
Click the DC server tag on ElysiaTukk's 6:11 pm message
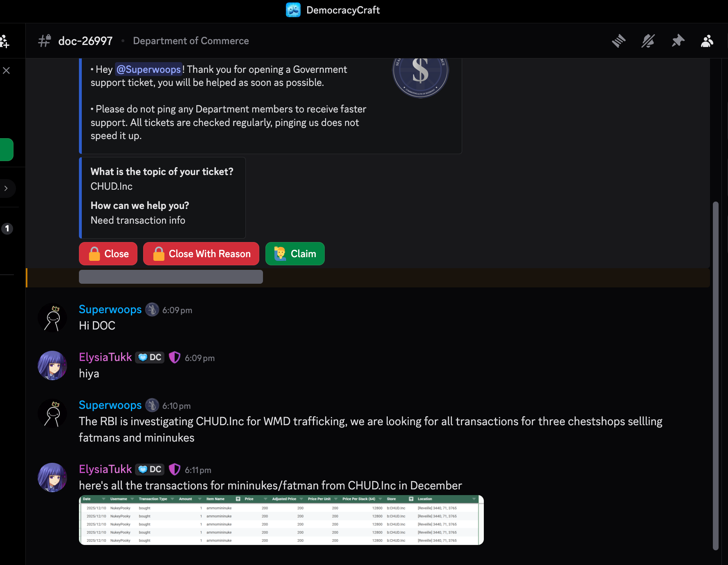coord(150,469)
